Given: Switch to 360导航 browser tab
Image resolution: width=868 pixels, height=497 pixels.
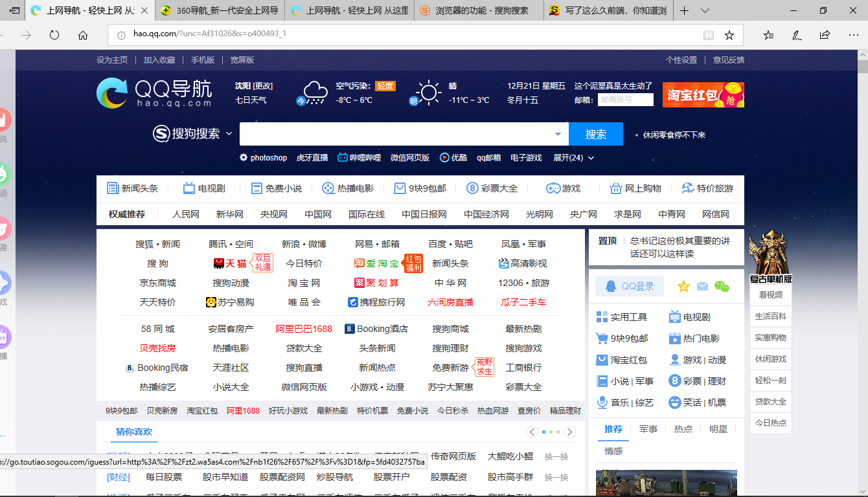Looking at the screenshot, I should [x=220, y=10].
